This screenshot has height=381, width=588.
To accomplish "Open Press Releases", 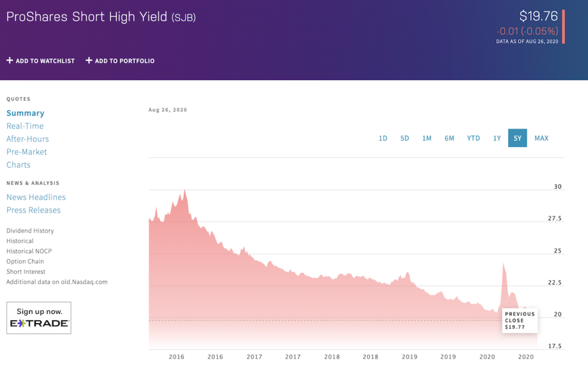I will pyautogui.click(x=33, y=210).
